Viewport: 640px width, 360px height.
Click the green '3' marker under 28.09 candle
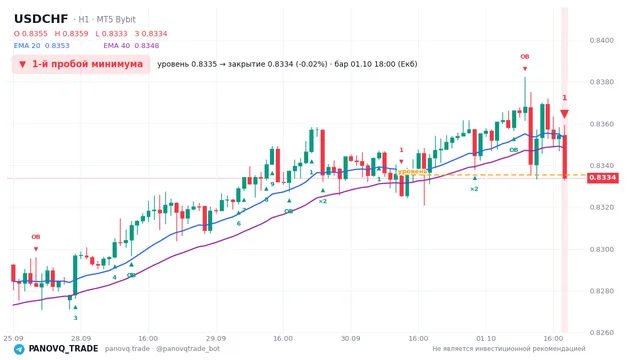[75, 318]
